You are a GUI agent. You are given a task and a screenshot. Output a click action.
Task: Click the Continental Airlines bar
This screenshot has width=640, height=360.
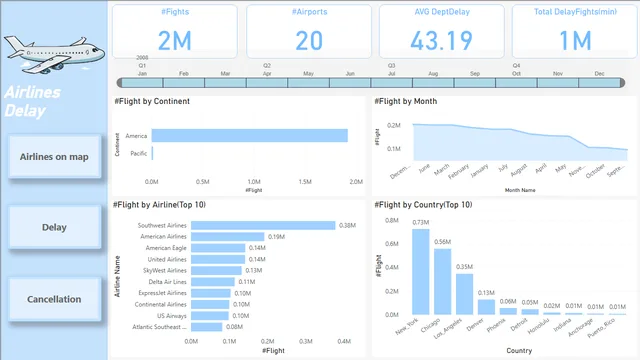(210, 304)
